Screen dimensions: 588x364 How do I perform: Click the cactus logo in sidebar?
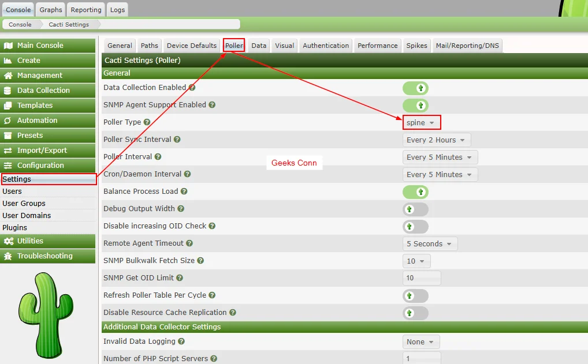pyautogui.click(x=38, y=307)
